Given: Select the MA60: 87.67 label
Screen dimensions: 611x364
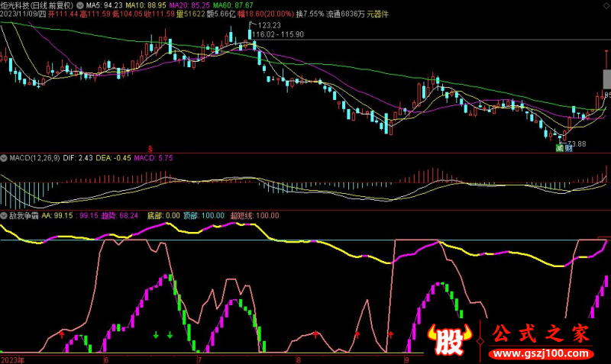Looking at the screenshot, I should coord(233,5).
